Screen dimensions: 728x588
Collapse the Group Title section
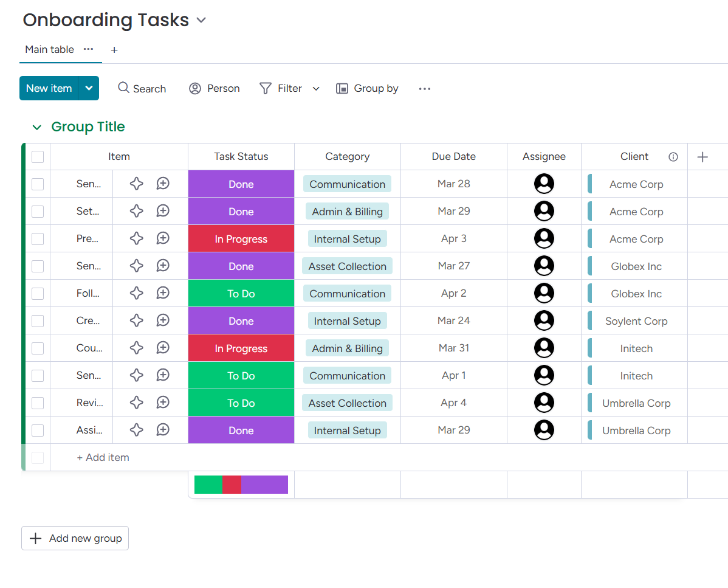point(36,127)
